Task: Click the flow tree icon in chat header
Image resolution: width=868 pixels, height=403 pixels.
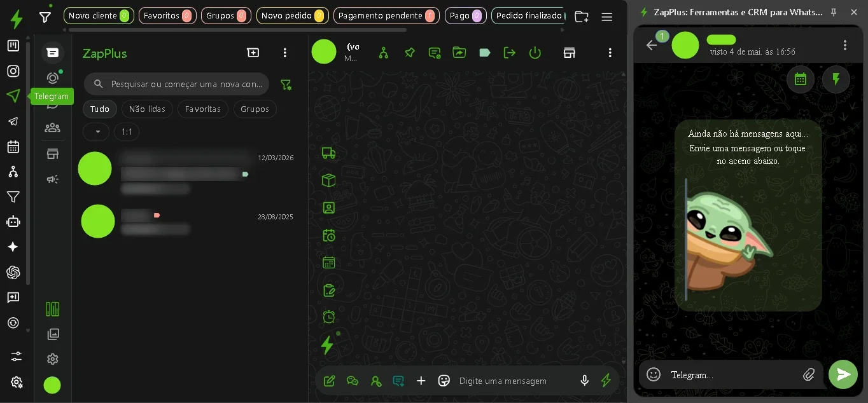Action: coord(383,53)
